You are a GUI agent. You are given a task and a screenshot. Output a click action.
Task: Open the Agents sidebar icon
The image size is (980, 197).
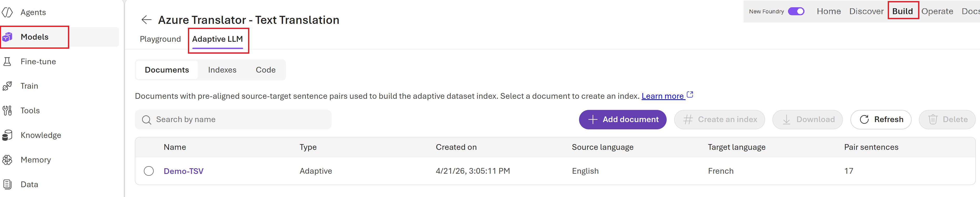click(x=7, y=12)
